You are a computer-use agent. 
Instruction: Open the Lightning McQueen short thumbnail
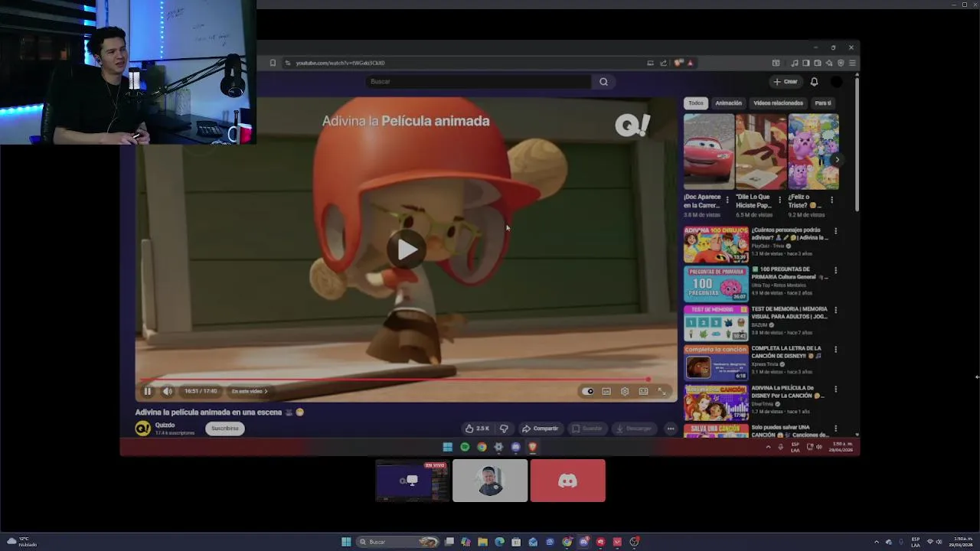[708, 152]
